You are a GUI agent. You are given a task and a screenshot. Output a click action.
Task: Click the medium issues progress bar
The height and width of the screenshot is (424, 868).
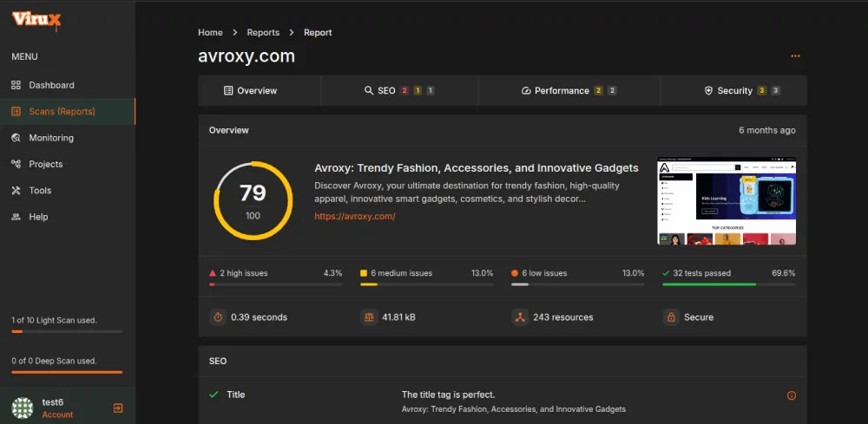[x=427, y=284]
